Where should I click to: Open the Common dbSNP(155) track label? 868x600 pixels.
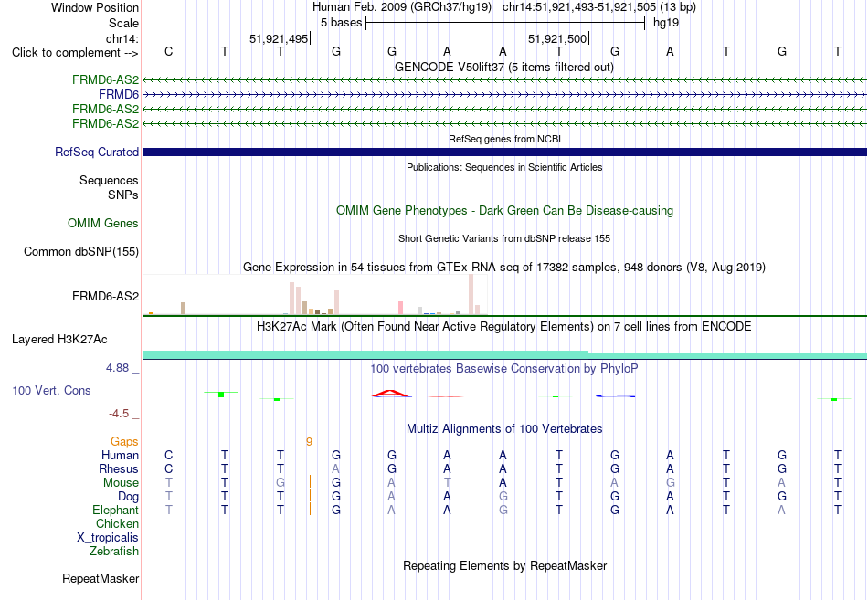81,251
